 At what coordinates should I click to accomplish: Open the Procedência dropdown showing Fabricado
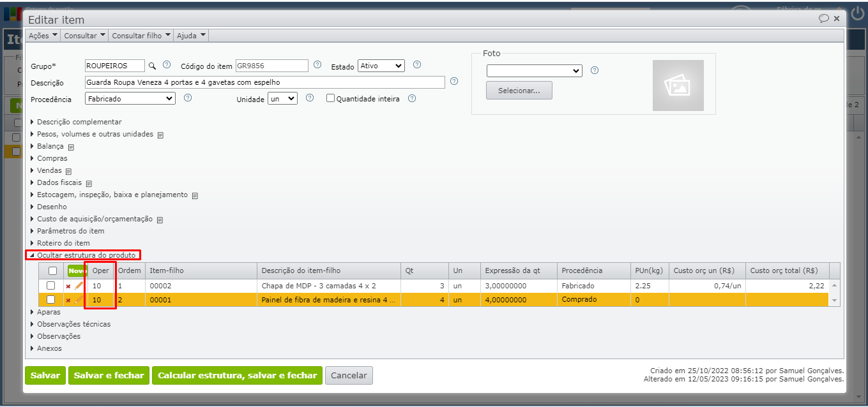click(x=130, y=99)
